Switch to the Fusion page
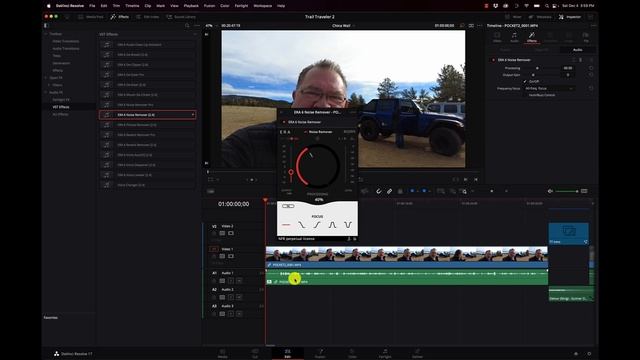The image size is (640, 360). click(x=320, y=353)
